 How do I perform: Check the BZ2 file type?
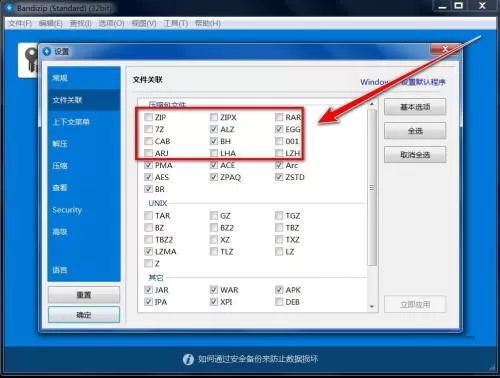214,228
